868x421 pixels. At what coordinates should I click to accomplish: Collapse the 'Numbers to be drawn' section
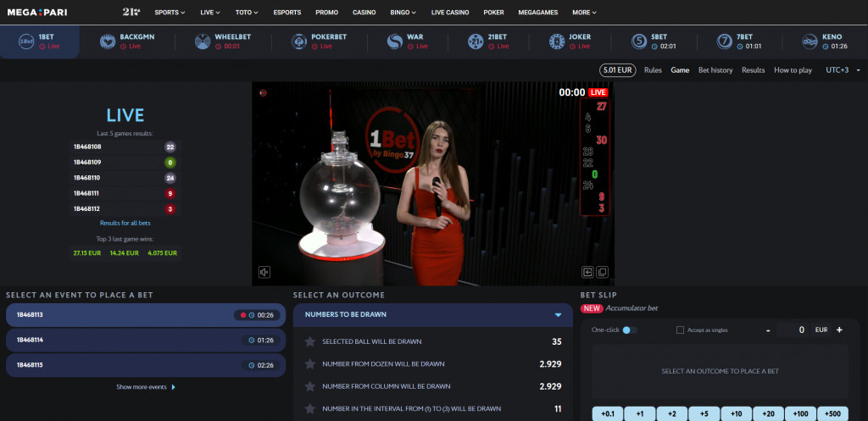tap(558, 314)
